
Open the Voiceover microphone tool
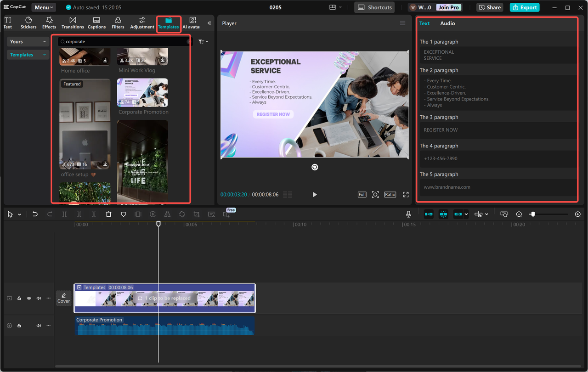408,214
